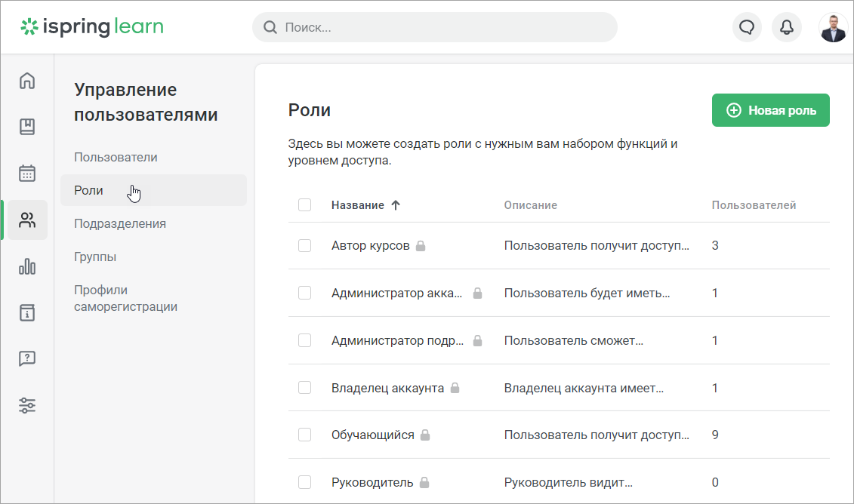Open the home page icon in sidebar
The image size is (854, 504).
click(x=27, y=81)
